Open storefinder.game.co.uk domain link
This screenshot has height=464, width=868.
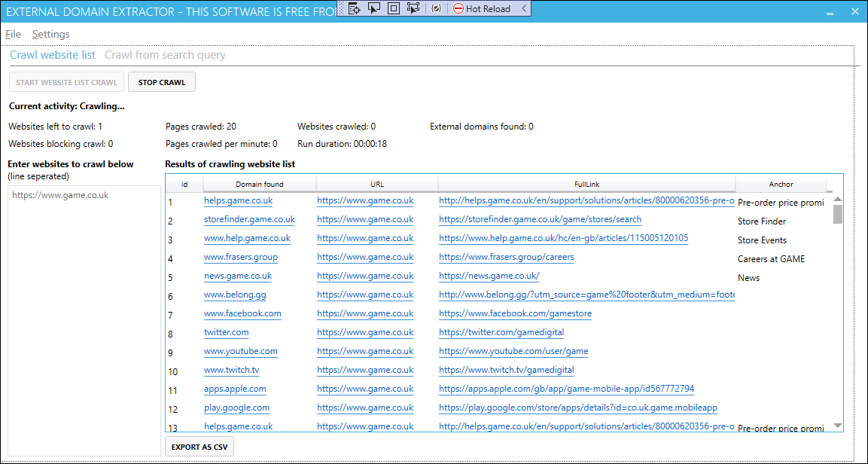pyautogui.click(x=249, y=219)
